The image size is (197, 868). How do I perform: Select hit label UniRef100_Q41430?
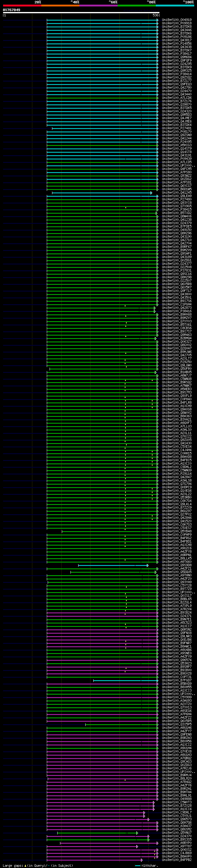(x=177, y=443)
